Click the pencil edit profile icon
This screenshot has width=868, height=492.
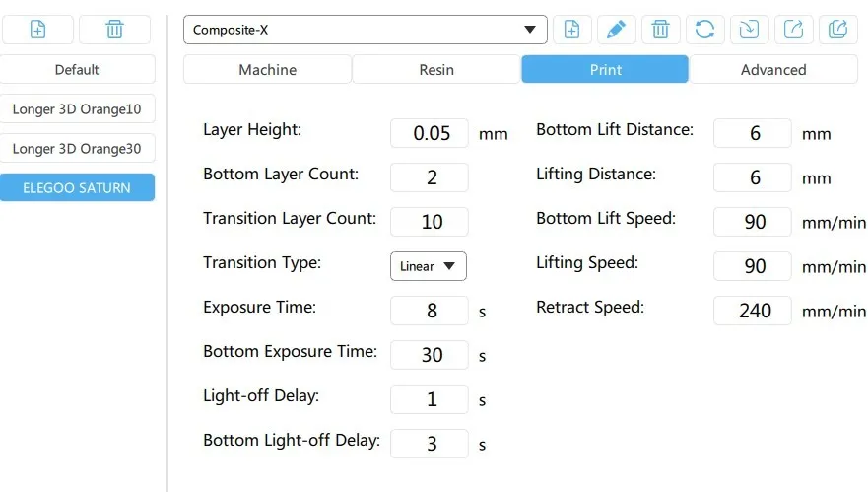click(616, 30)
